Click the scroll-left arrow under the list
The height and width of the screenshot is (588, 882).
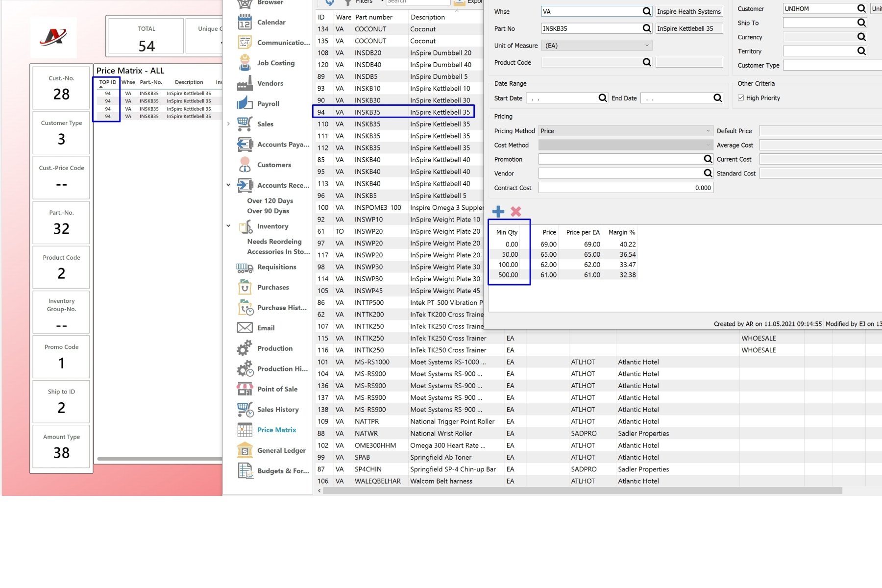coord(319,490)
